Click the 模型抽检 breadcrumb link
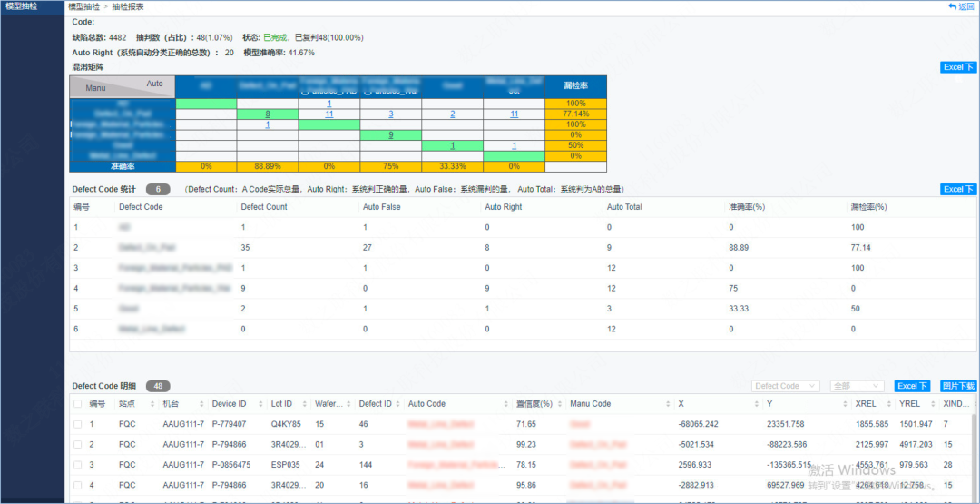Viewport: 980px width, 504px height. coord(83,6)
